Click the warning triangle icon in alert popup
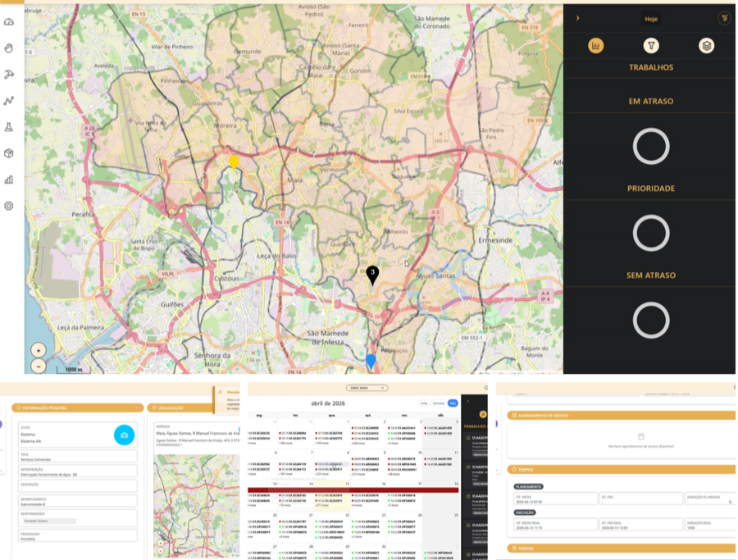Image resolution: width=738 pixels, height=560 pixels. pyautogui.click(x=221, y=392)
